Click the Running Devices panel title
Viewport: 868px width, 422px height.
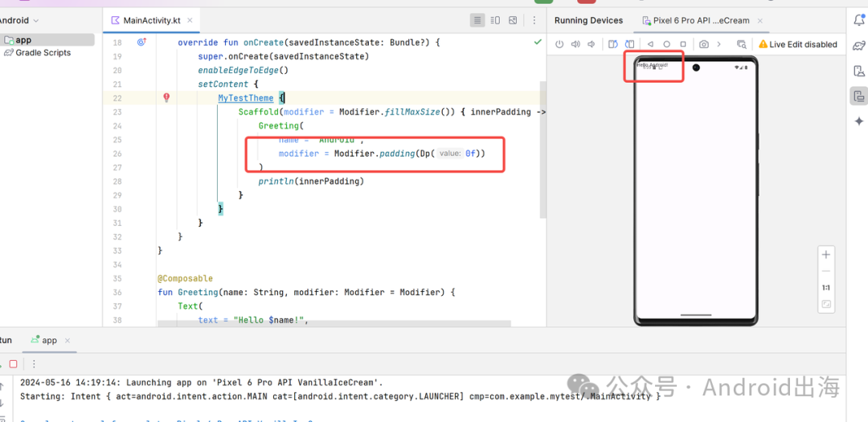pos(588,20)
